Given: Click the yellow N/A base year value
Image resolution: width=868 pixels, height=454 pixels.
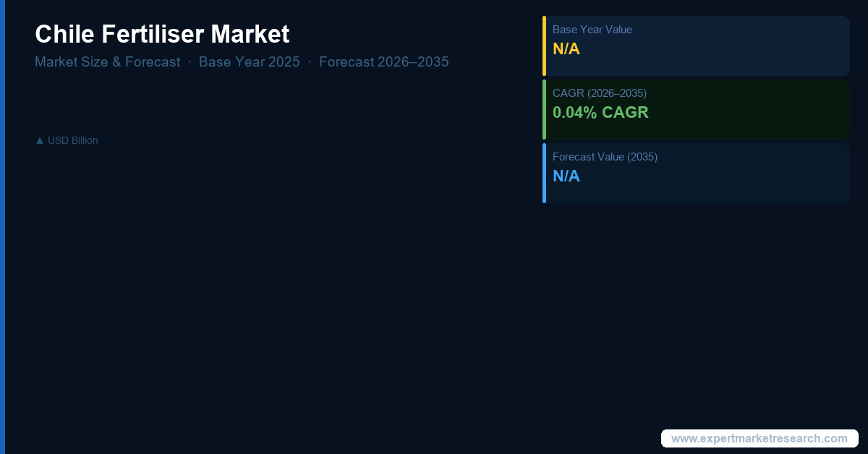Looking at the screenshot, I should pos(566,49).
